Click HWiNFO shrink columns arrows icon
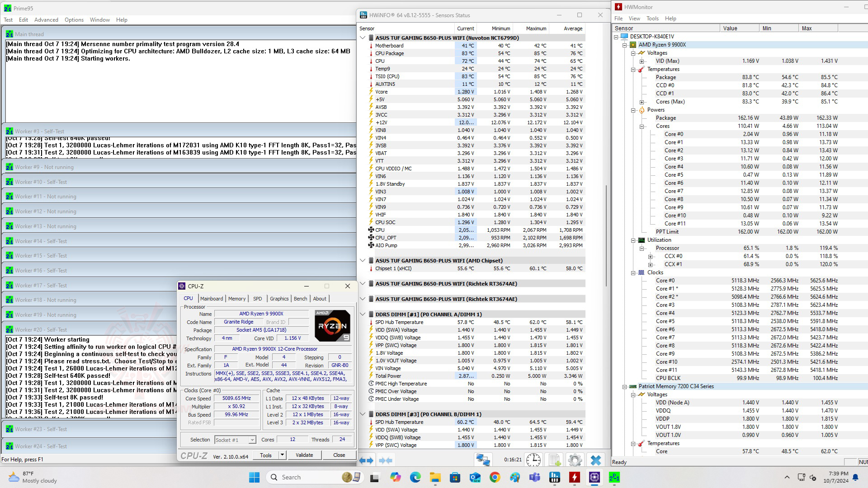868x488 pixels. pyautogui.click(x=385, y=460)
